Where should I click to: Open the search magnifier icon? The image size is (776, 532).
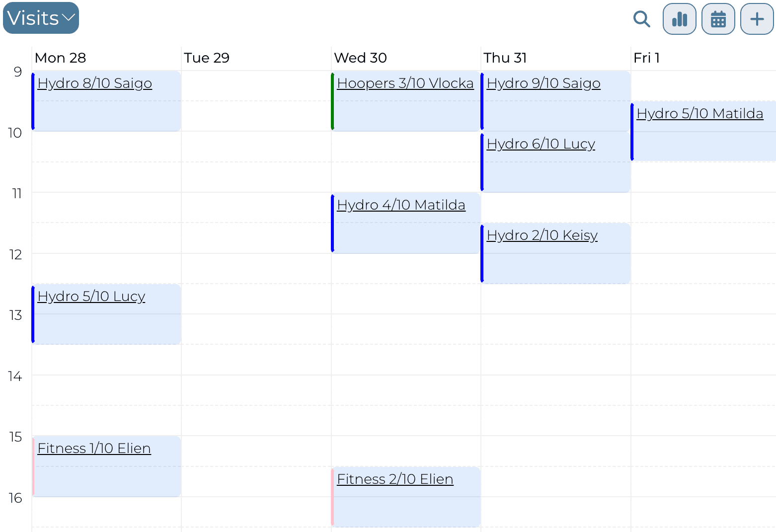[x=641, y=19]
